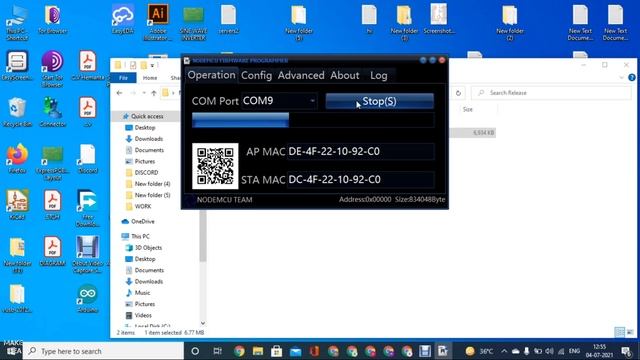Click the Size column header
The width and height of the screenshot is (640, 360).
(x=468, y=109)
